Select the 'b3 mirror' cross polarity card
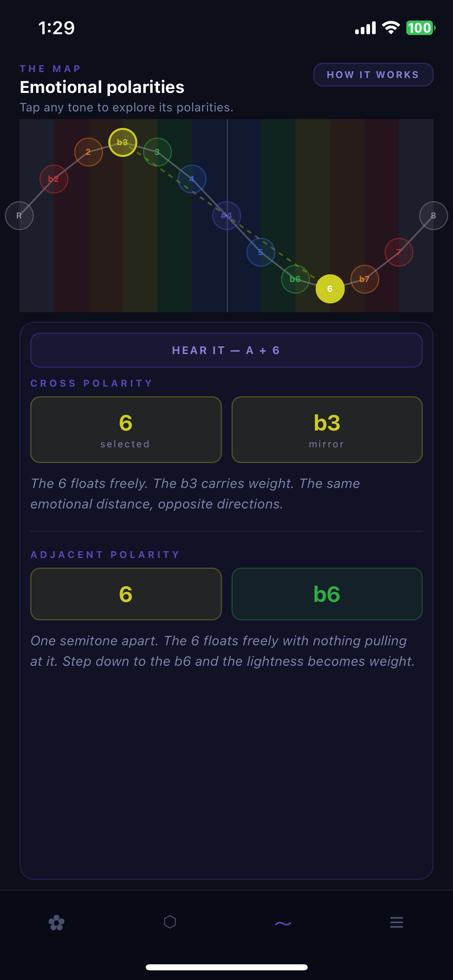The width and height of the screenshot is (453, 980). click(327, 429)
